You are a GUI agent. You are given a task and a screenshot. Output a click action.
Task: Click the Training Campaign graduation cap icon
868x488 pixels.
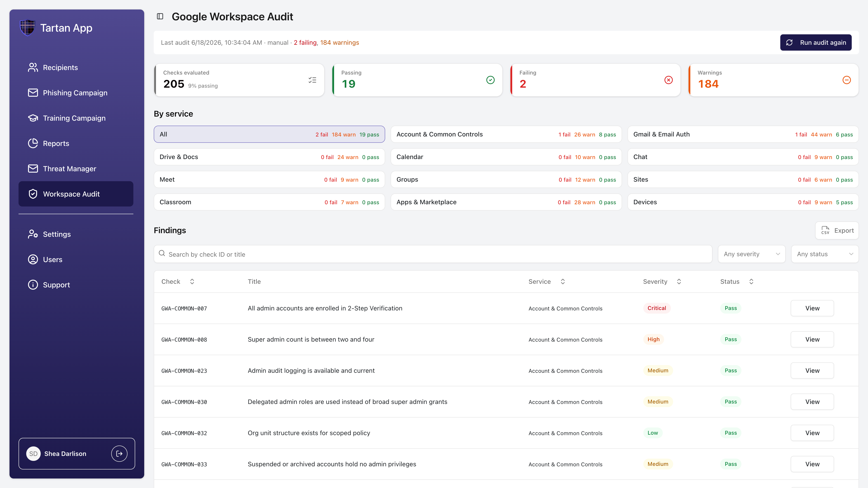coord(33,118)
